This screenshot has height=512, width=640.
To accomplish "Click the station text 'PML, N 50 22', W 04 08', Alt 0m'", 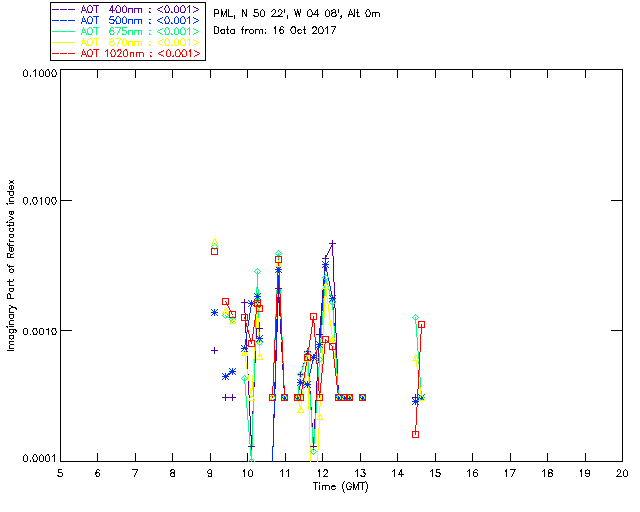I will point(297,14).
